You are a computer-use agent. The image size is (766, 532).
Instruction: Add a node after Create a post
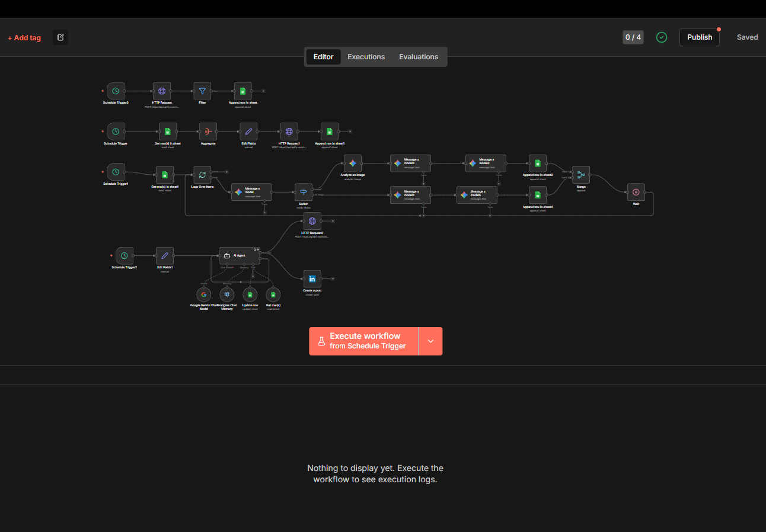(x=333, y=279)
